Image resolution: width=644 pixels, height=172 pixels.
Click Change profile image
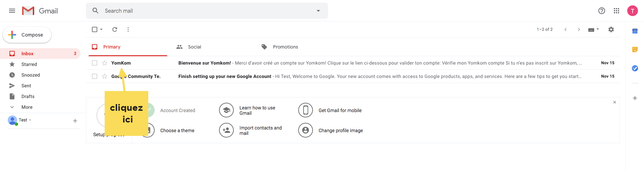pos(341,131)
